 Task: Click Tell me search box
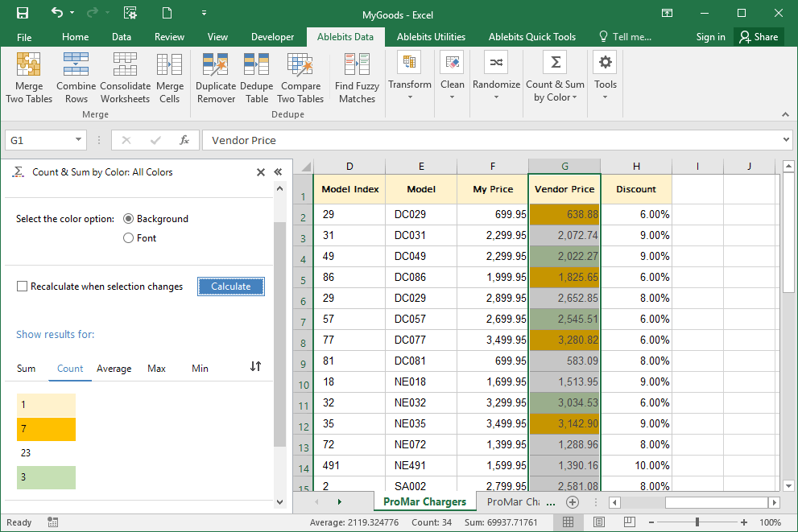point(626,36)
